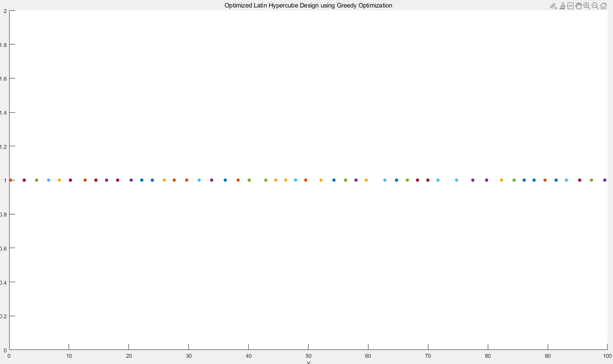Viewport: 613px width, 364px height.
Task: Click x-axis tick label 10
Action: coord(69,356)
